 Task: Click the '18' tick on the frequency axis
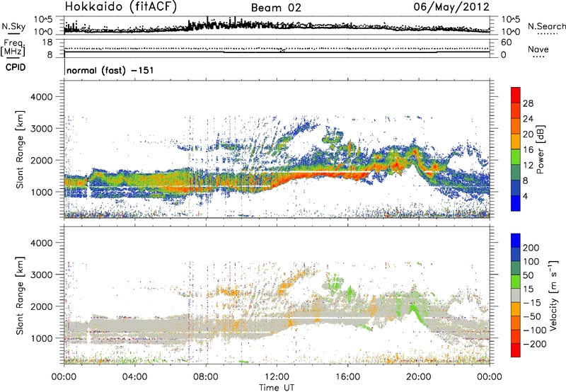[47, 42]
